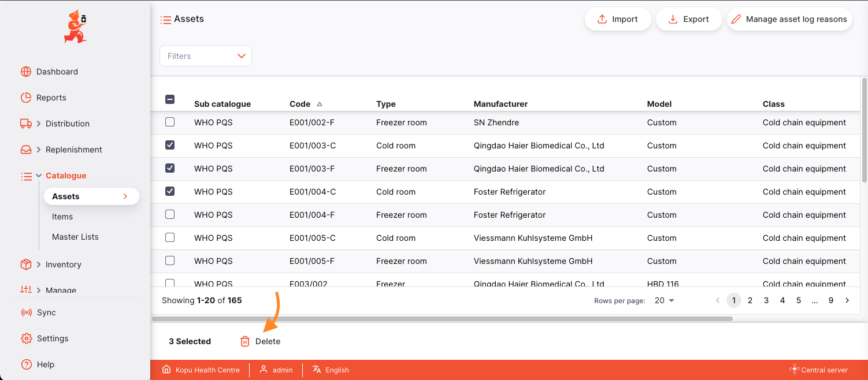Collapse the Catalogue menu section

[39, 176]
